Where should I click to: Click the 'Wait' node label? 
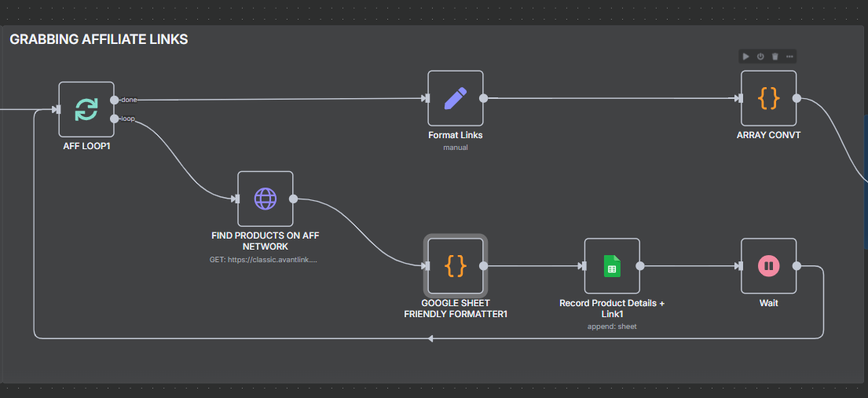[x=768, y=303]
